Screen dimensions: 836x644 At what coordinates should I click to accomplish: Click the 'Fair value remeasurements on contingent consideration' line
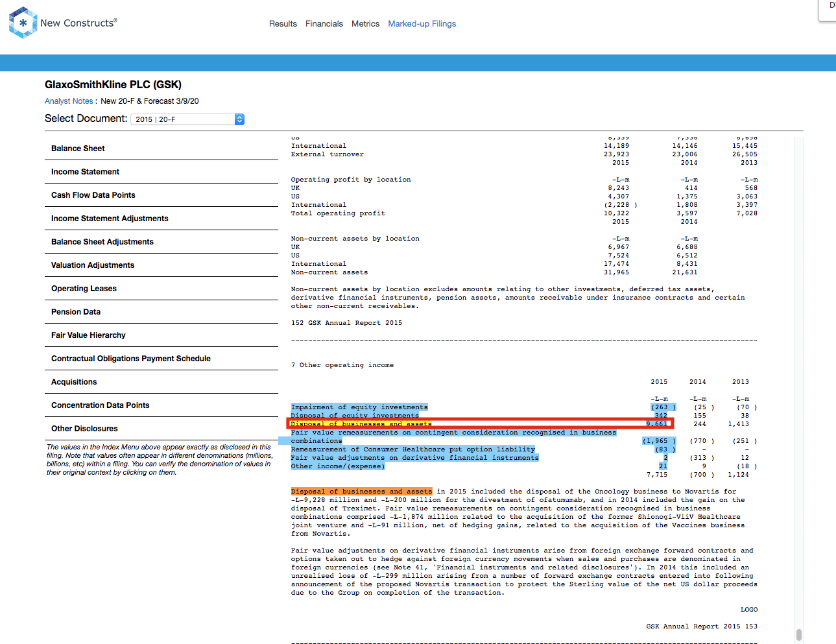click(x=453, y=433)
